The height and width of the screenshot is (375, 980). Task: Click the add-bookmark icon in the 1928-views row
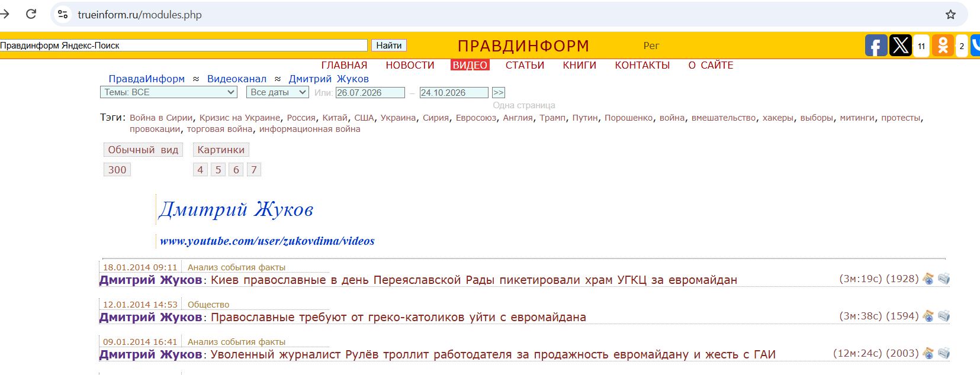coord(928,279)
